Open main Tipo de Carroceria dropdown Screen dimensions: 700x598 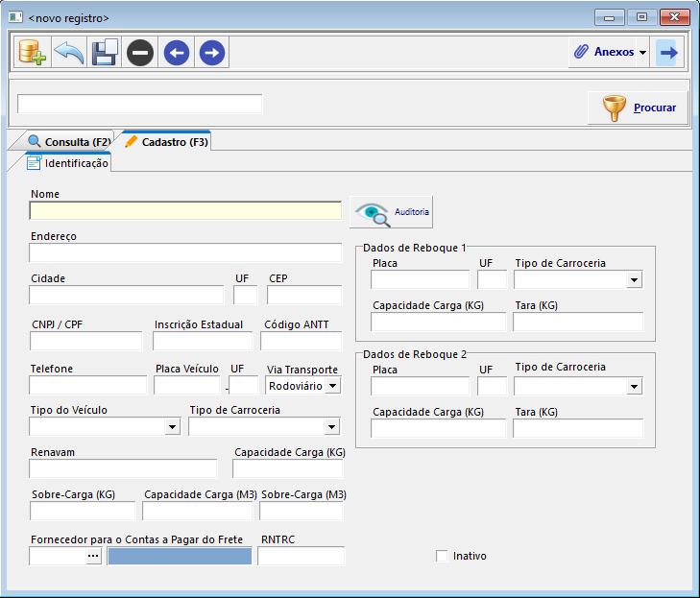coord(331,427)
